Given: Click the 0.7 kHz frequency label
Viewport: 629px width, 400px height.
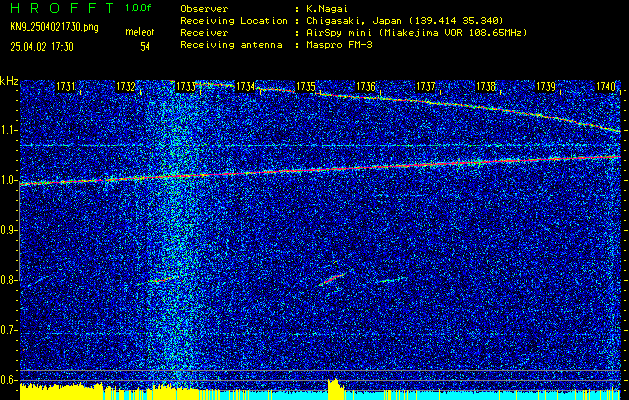Looking at the screenshot, I should (8, 330).
